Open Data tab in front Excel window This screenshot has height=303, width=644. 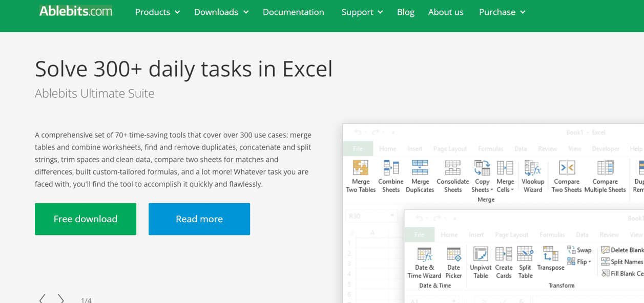(582, 234)
